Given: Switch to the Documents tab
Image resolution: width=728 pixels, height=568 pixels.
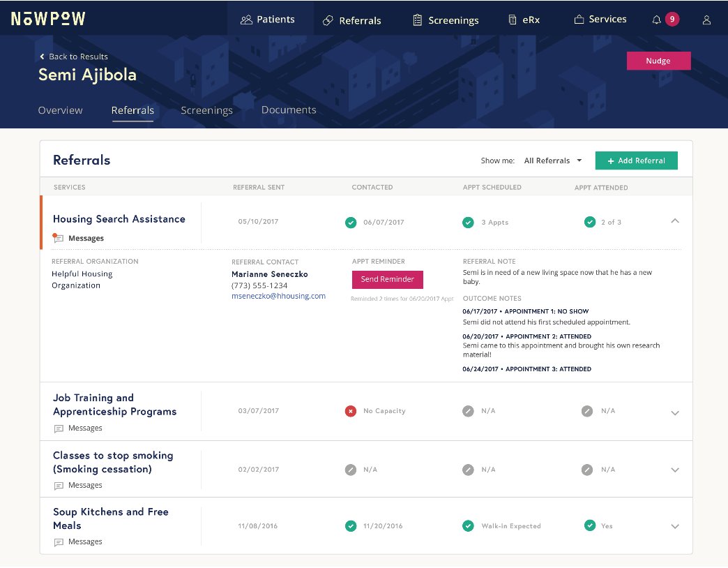Looking at the screenshot, I should (x=289, y=110).
